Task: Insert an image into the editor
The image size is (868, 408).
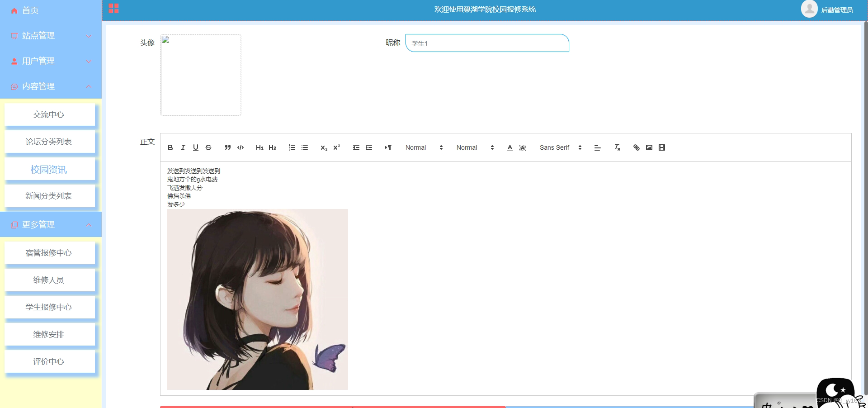Action: point(649,147)
